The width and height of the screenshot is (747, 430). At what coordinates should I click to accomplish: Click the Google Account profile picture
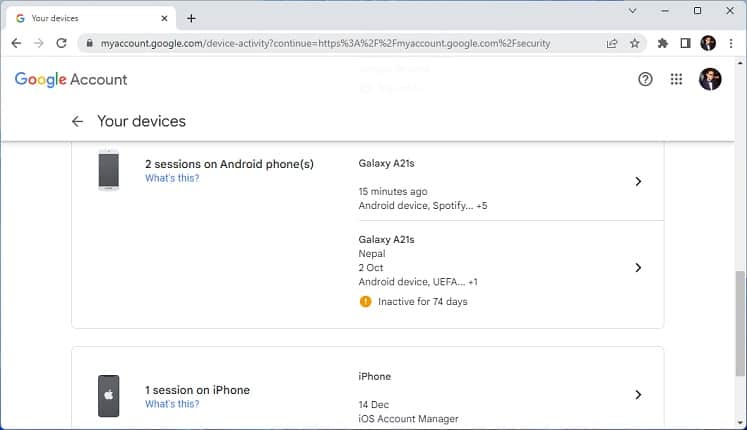tap(710, 79)
